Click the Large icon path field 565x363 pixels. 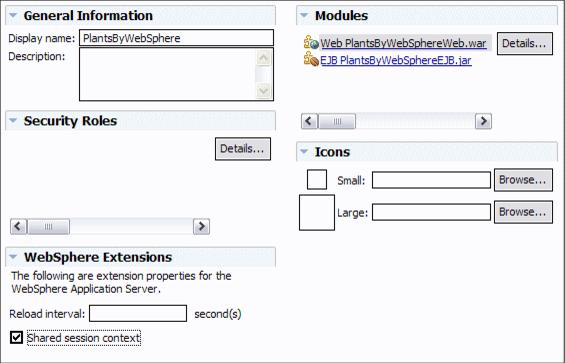(x=431, y=212)
